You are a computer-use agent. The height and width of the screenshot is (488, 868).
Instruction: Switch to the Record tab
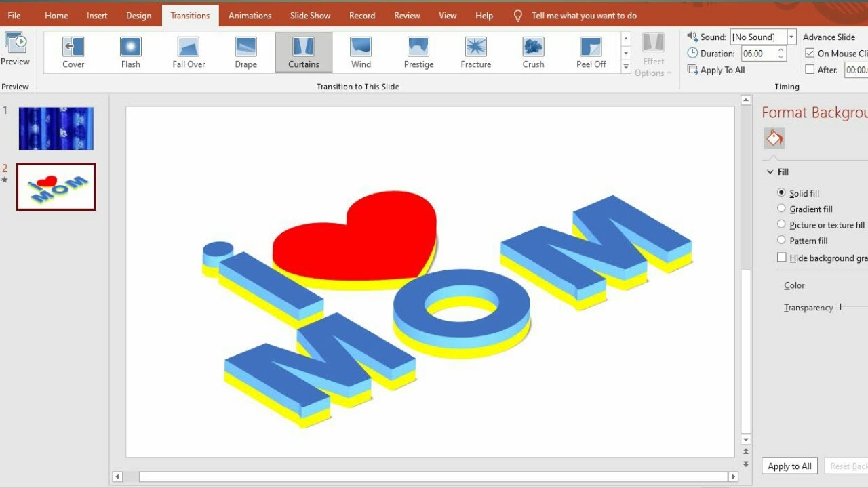click(362, 16)
